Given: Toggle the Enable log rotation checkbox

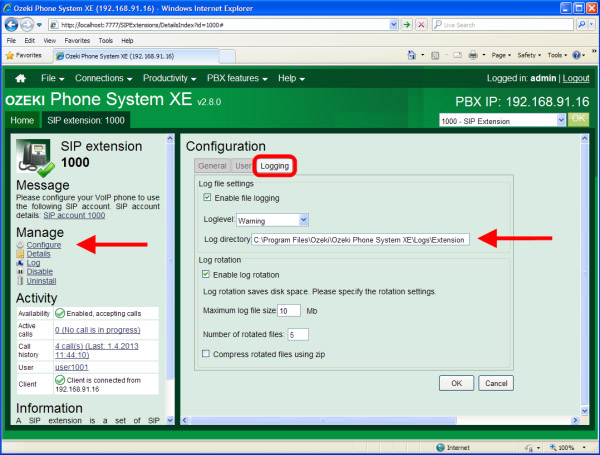Looking at the screenshot, I should [x=206, y=274].
